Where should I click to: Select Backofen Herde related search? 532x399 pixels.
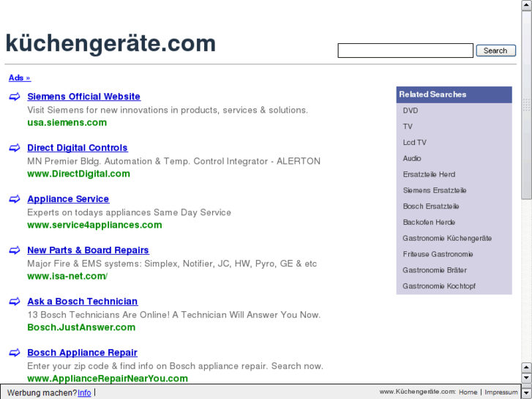tap(430, 223)
